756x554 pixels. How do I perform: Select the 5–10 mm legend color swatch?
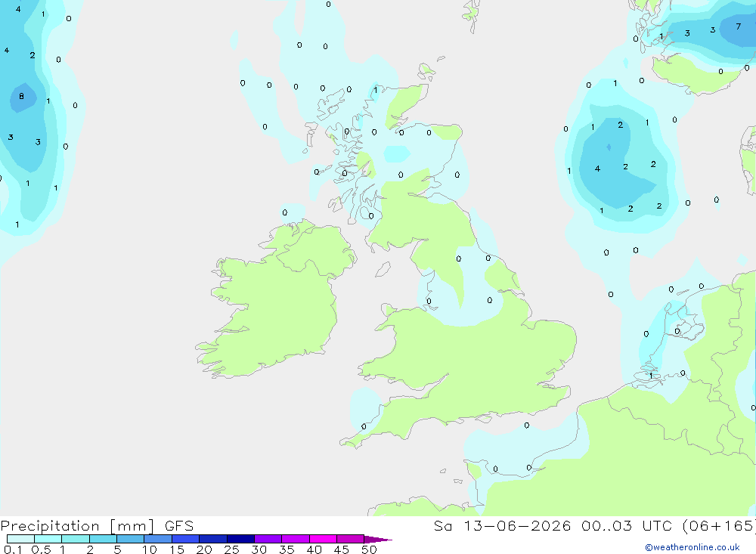coord(131,539)
